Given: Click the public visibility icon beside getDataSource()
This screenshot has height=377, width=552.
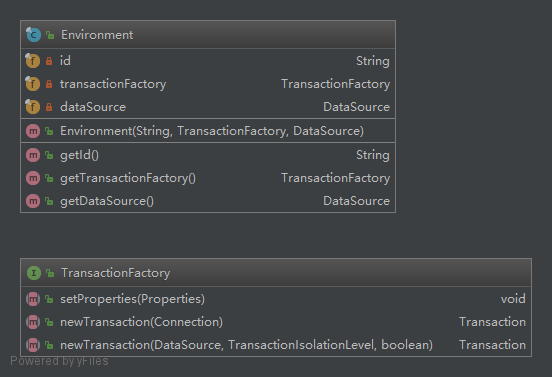Looking at the screenshot, I should [x=49, y=201].
